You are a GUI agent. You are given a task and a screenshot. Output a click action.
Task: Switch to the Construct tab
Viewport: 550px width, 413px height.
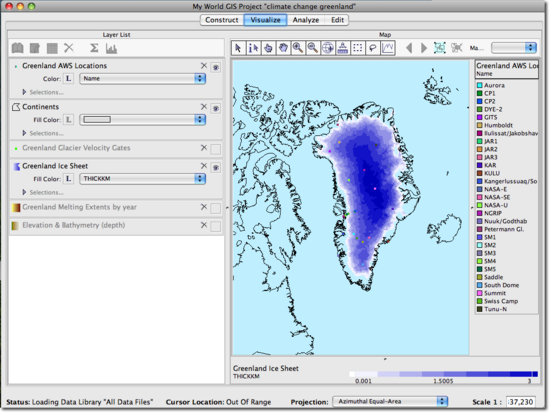coord(222,20)
